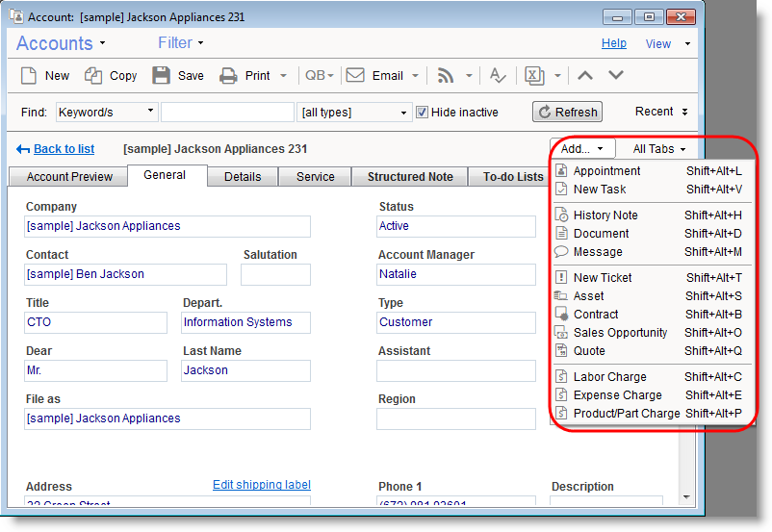Expand the [all types] filter dropdown

(354, 113)
